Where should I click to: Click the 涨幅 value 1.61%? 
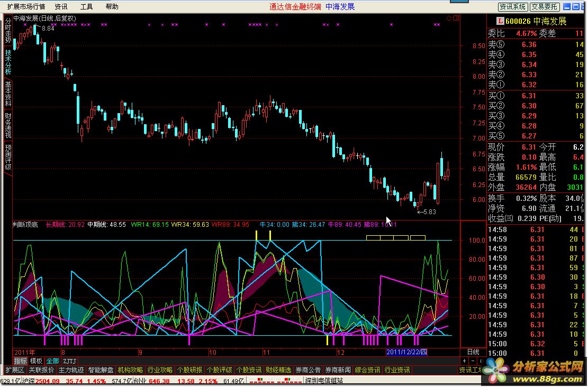point(527,167)
